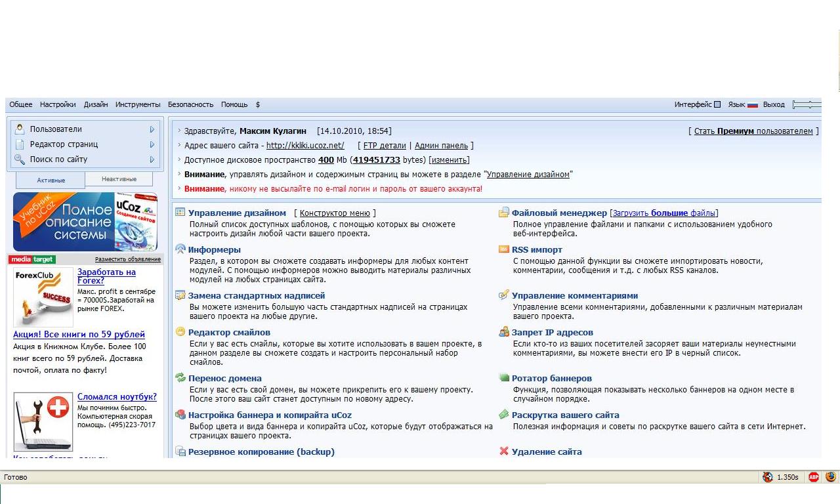This screenshot has width=840, height=504.
Task: Click the Управление дизайном section icon
Action: [180, 213]
